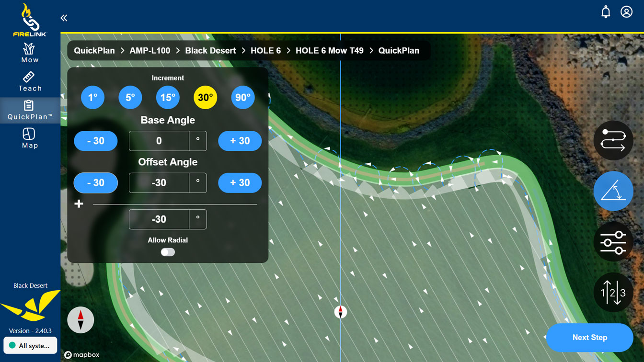The width and height of the screenshot is (644, 362).
Task: Select the 30° increment option
Action: (205, 97)
